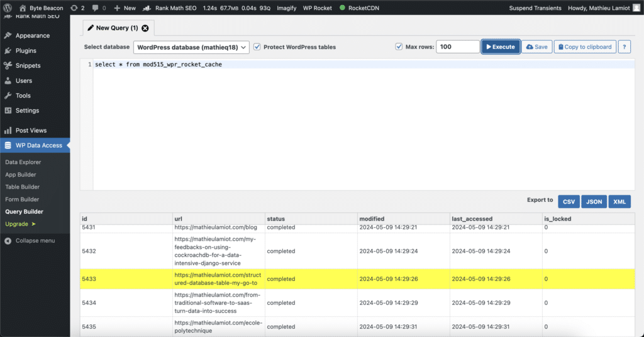Close the New Query tab

point(145,28)
